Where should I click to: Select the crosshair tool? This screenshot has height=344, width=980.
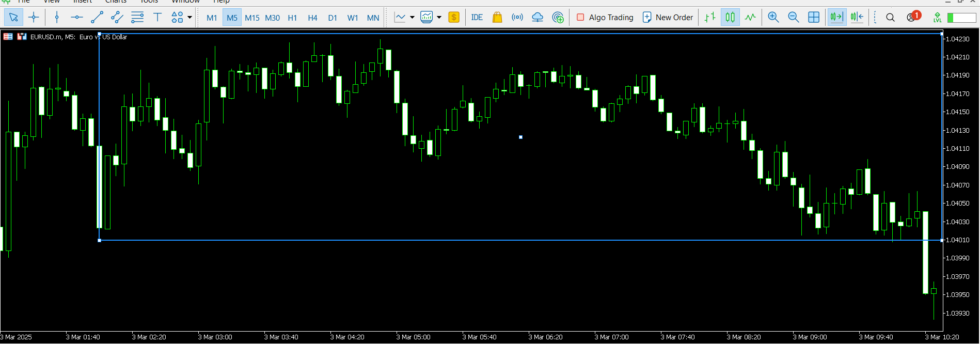[34, 18]
